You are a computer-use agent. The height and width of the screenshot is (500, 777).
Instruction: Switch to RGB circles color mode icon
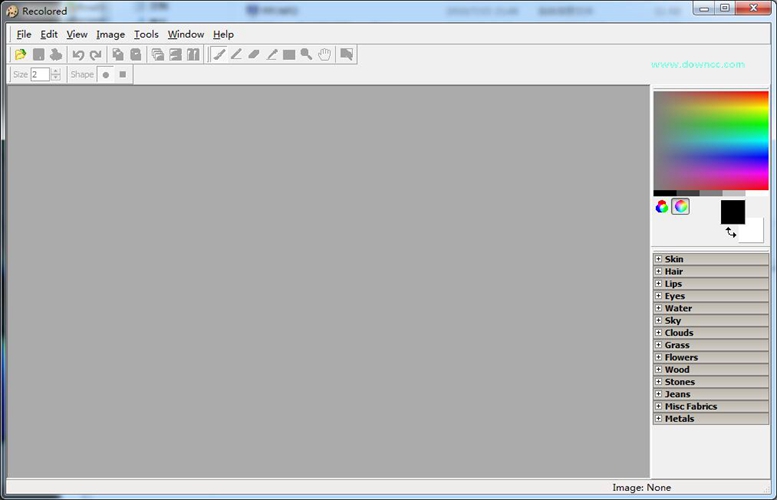pyautogui.click(x=662, y=207)
